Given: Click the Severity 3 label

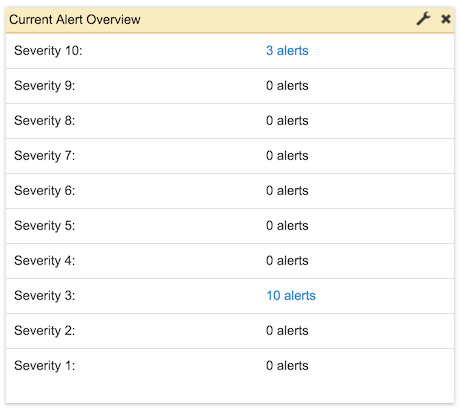Looking at the screenshot, I should pos(45,296).
